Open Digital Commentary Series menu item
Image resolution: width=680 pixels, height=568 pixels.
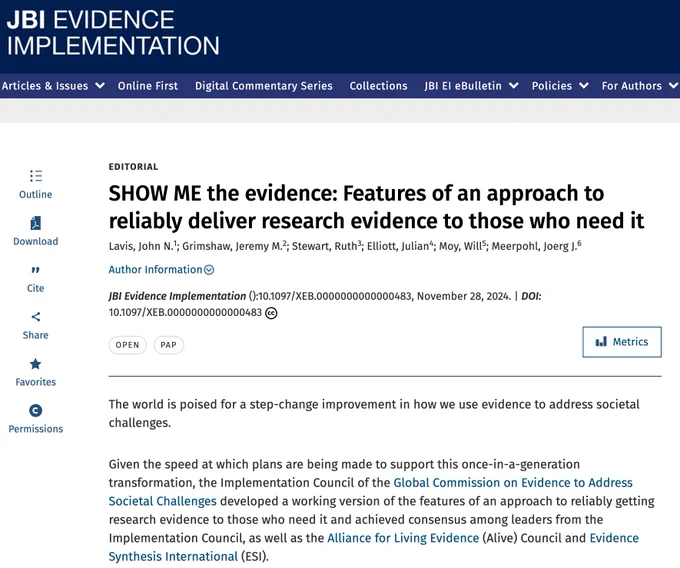(264, 86)
